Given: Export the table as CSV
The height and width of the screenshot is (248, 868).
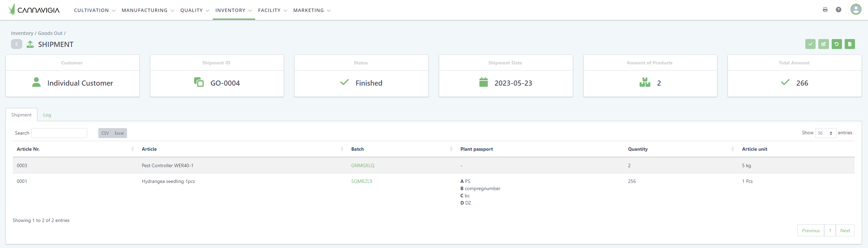Looking at the screenshot, I should click(x=105, y=133).
